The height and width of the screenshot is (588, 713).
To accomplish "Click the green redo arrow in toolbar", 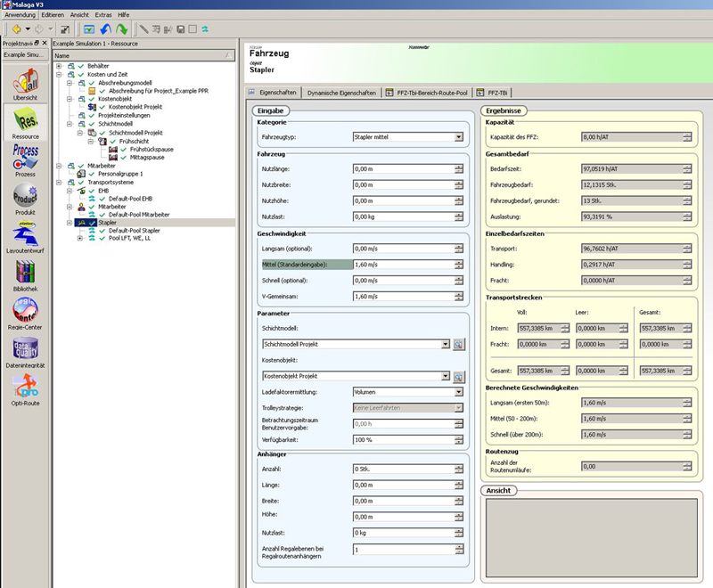I will click(x=120, y=29).
